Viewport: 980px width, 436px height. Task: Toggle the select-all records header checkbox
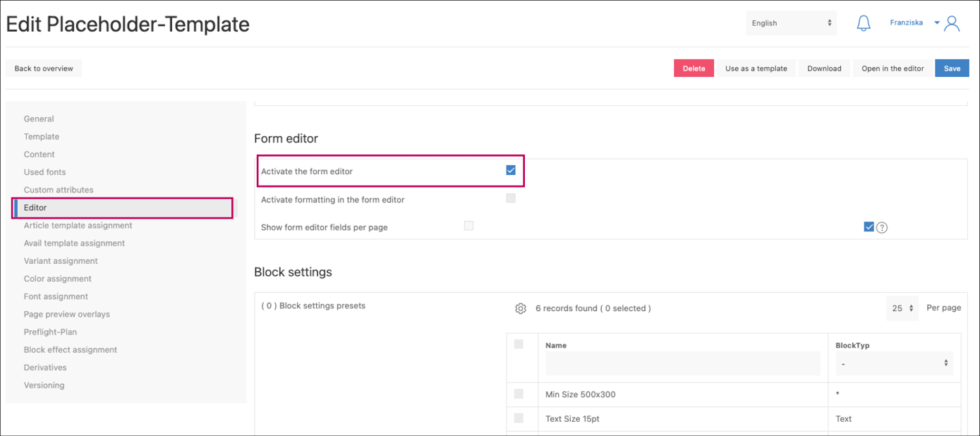point(519,344)
